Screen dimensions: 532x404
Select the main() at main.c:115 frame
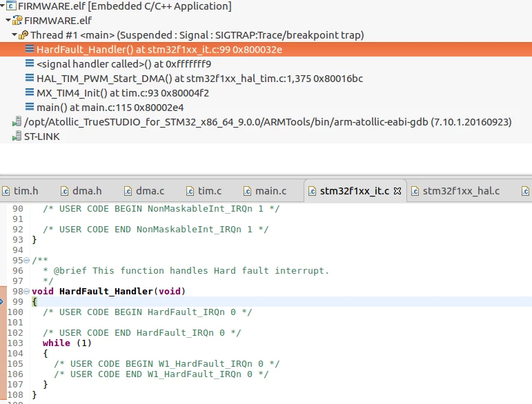click(110, 108)
